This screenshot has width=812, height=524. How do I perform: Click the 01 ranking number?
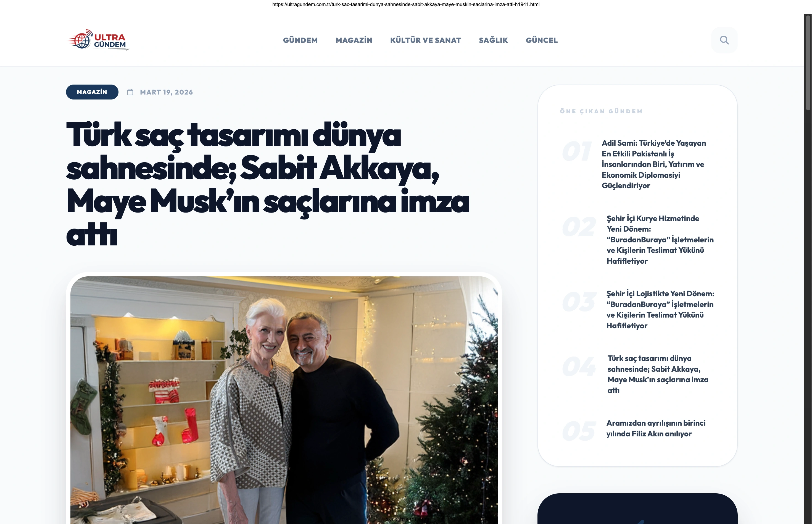tap(577, 151)
